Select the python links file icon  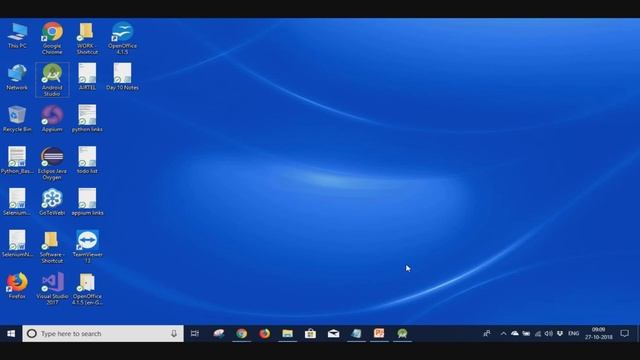(x=87, y=119)
